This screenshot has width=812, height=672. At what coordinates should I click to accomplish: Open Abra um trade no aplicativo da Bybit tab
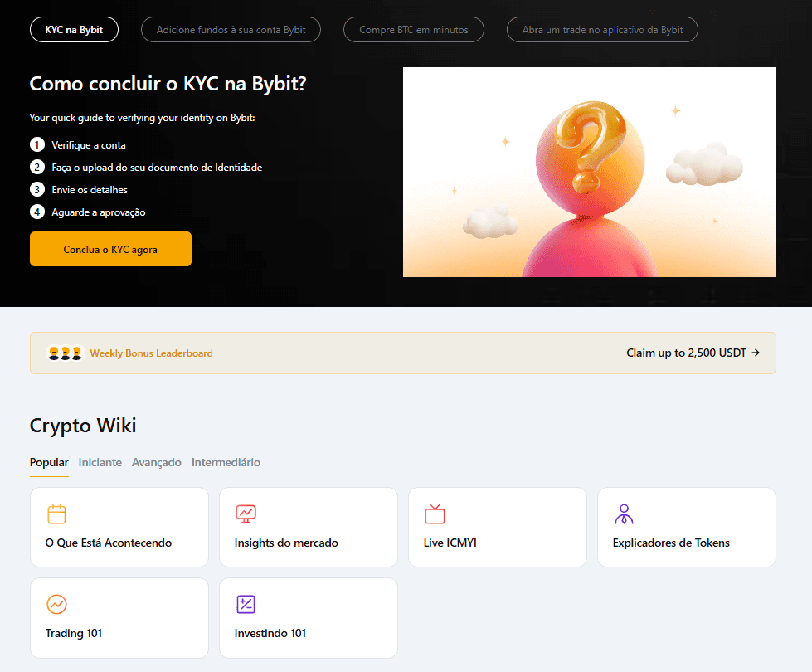(602, 30)
